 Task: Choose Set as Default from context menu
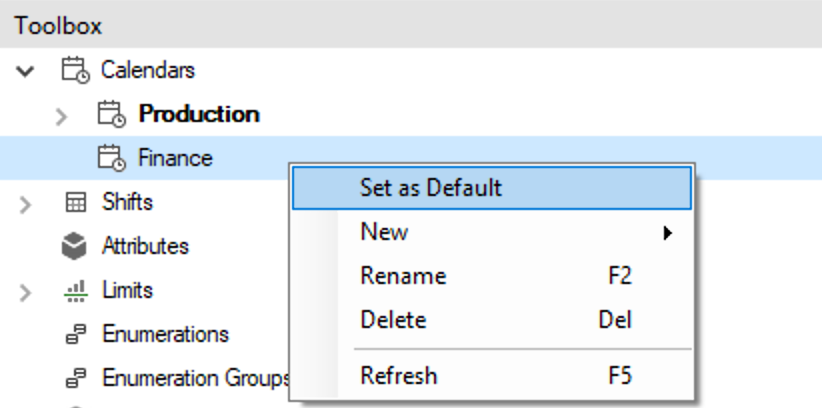[x=492, y=188]
